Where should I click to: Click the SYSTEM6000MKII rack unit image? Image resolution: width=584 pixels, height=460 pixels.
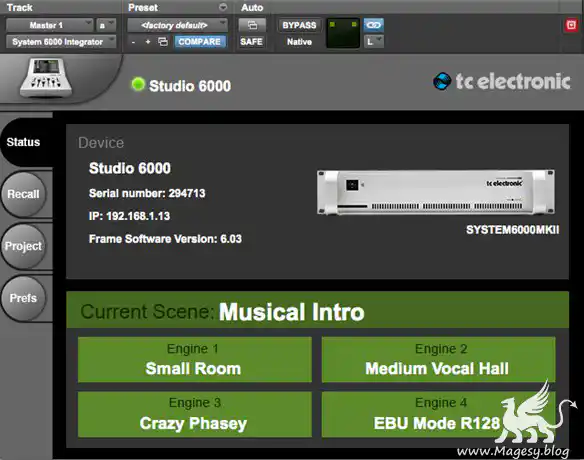click(436, 193)
